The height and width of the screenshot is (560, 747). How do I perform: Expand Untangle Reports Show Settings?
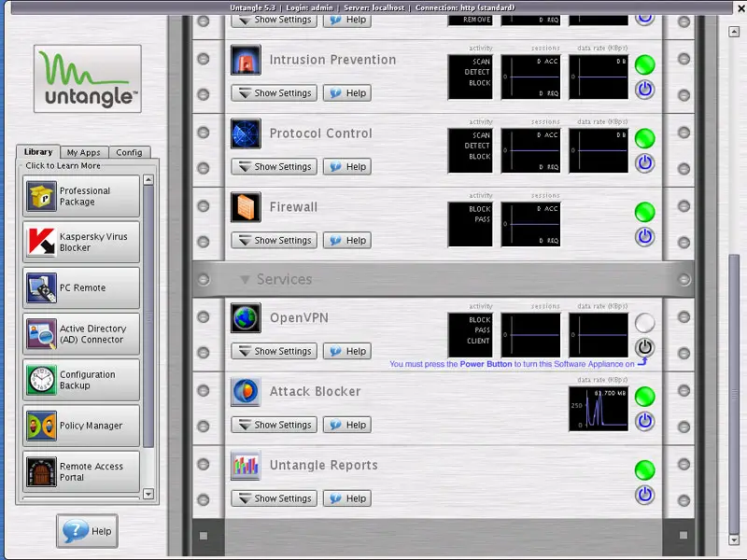[x=274, y=498]
